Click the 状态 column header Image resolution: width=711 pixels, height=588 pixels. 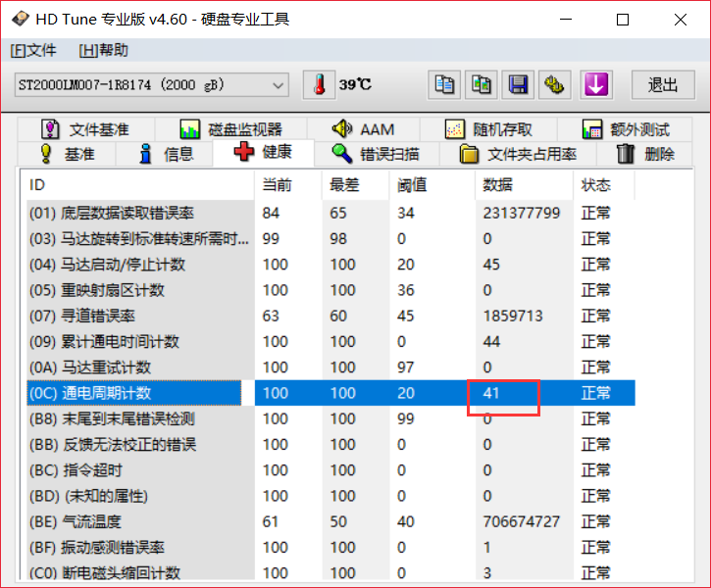point(604,185)
